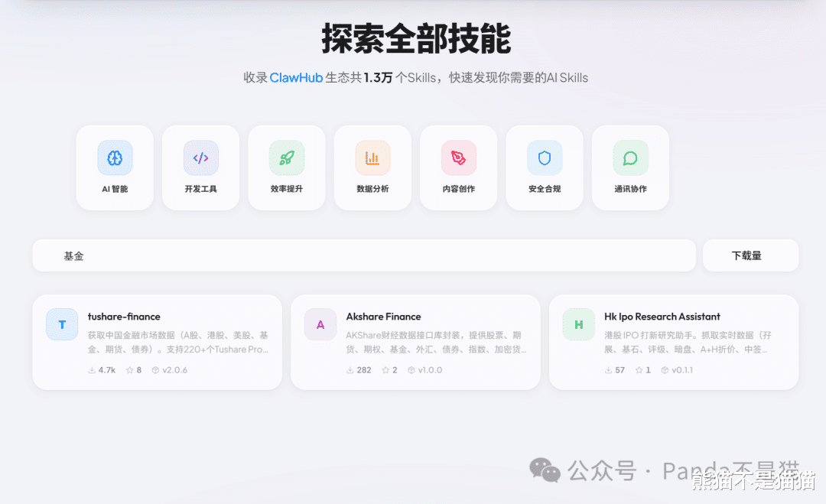Click the 探索全部技能 heading
Screen dimensions: 826x504
pos(416,38)
